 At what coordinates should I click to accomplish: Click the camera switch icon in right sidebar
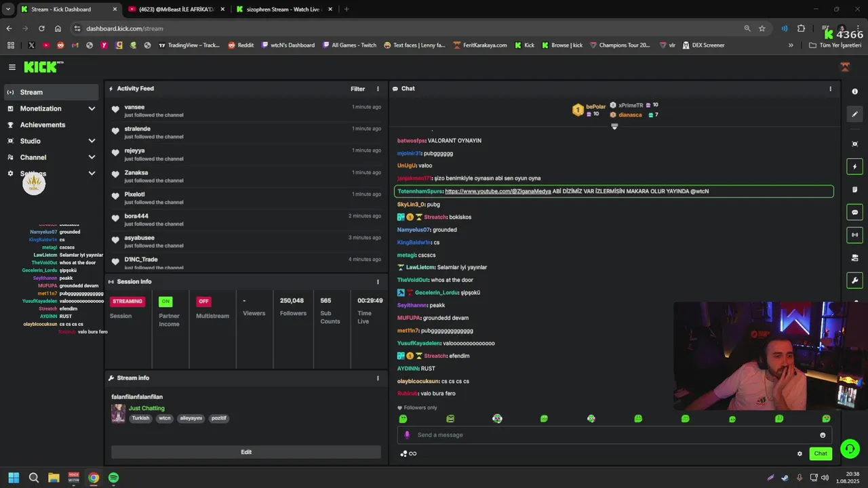[x=854, y=258]
